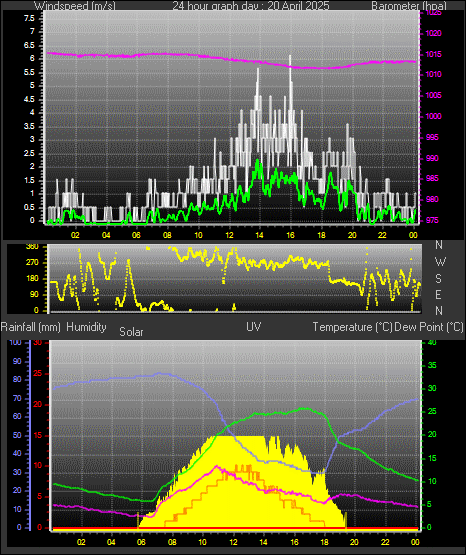
Task: Click the Humidity label
Action: [86, 327]
